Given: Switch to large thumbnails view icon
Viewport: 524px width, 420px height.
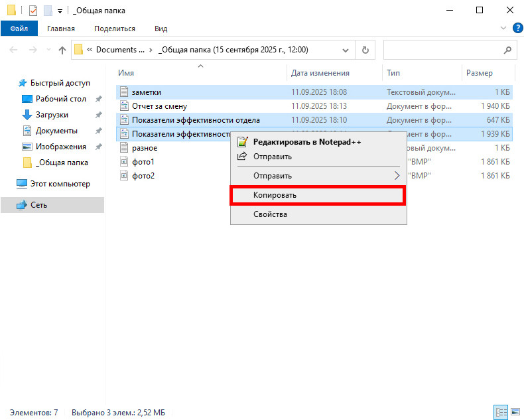Looking at the screenshot, I should coord(514,412).
